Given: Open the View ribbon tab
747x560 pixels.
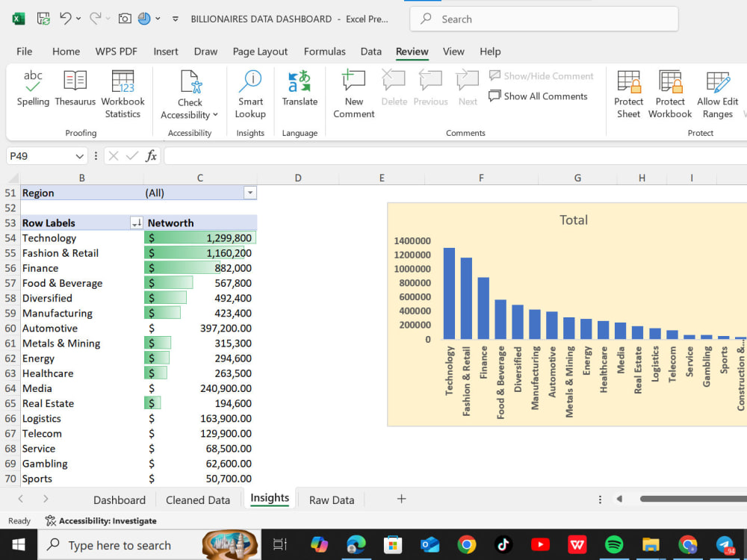Looking at the screenshot, I should click(453, 52).
